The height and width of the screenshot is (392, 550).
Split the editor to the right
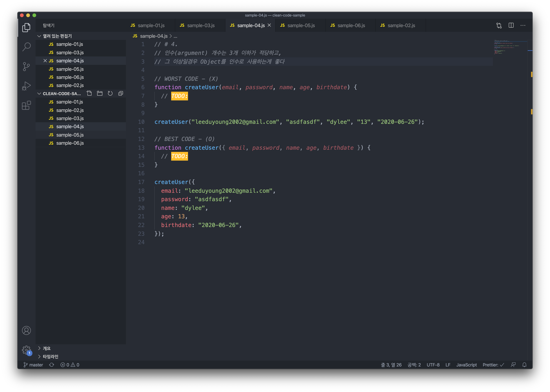click(511, 25)
